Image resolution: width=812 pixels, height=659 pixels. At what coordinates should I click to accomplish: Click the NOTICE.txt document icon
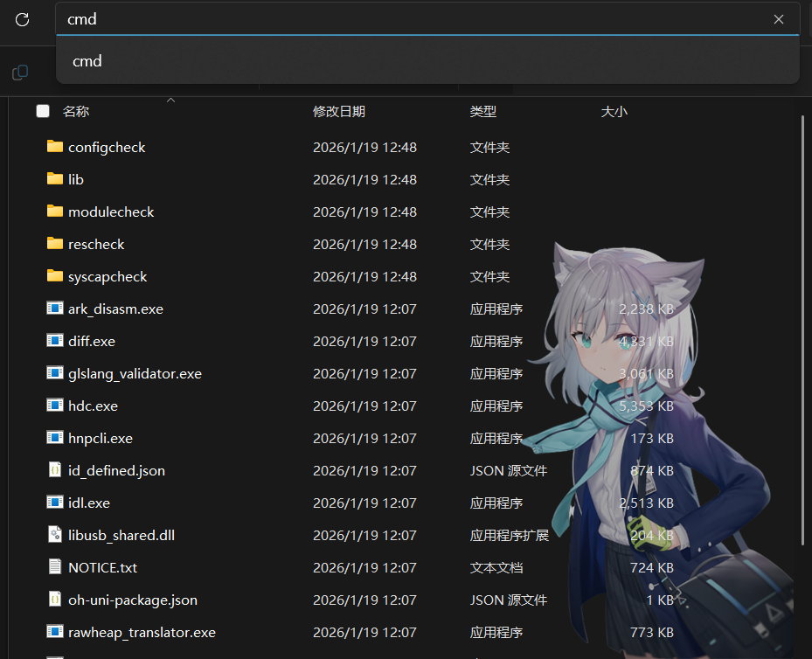click(x=55, y=567)
